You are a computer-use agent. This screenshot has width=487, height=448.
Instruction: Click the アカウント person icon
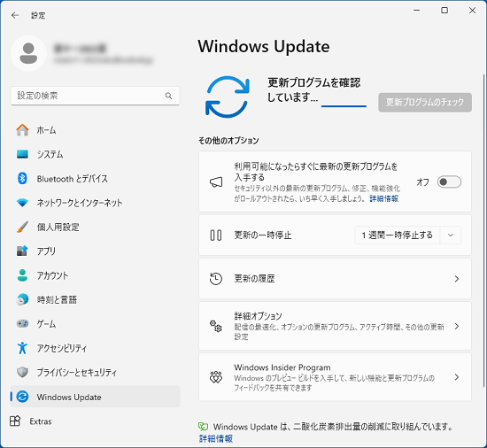[x=22, y=275]
